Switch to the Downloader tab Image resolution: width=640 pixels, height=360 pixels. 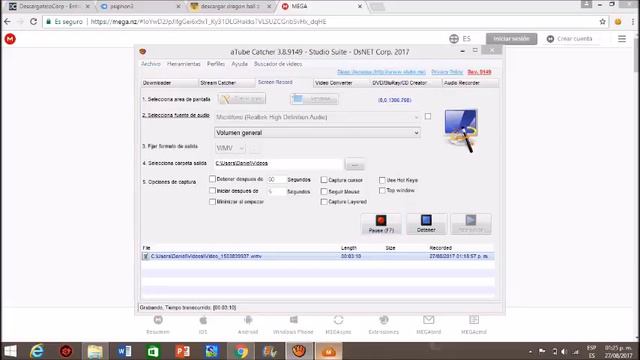coord(169,83)
